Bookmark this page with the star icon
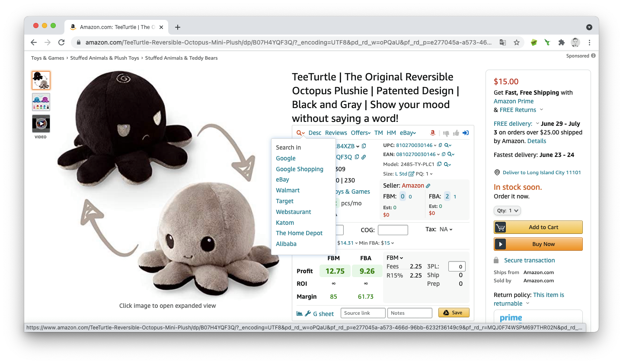The image size is (623, 364). tap(516, 42)
